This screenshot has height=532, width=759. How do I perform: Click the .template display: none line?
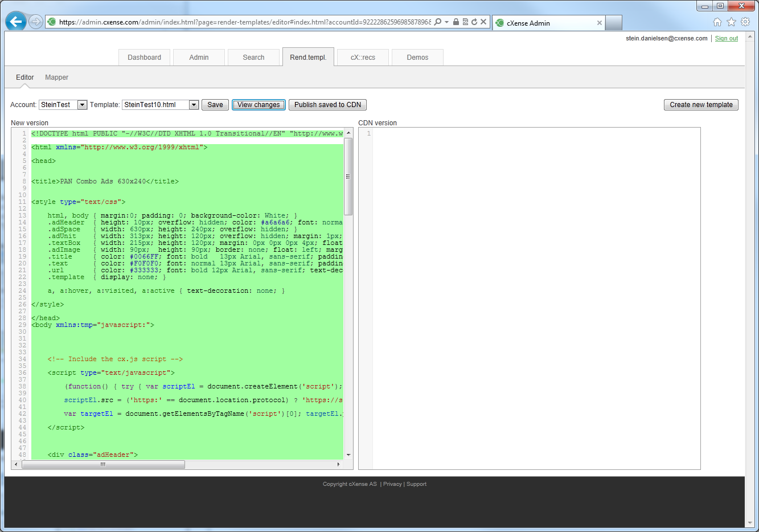click(x=107, y=277)
